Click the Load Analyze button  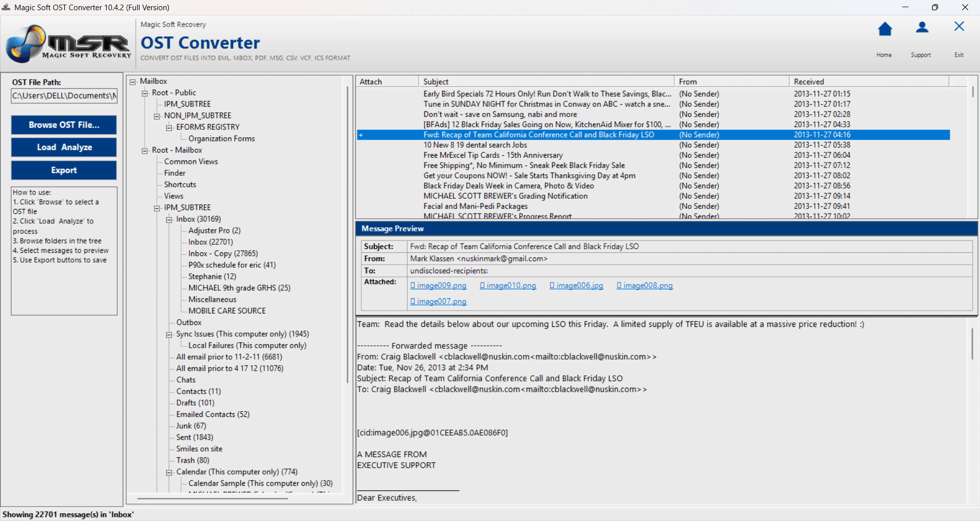pos(64,147)
